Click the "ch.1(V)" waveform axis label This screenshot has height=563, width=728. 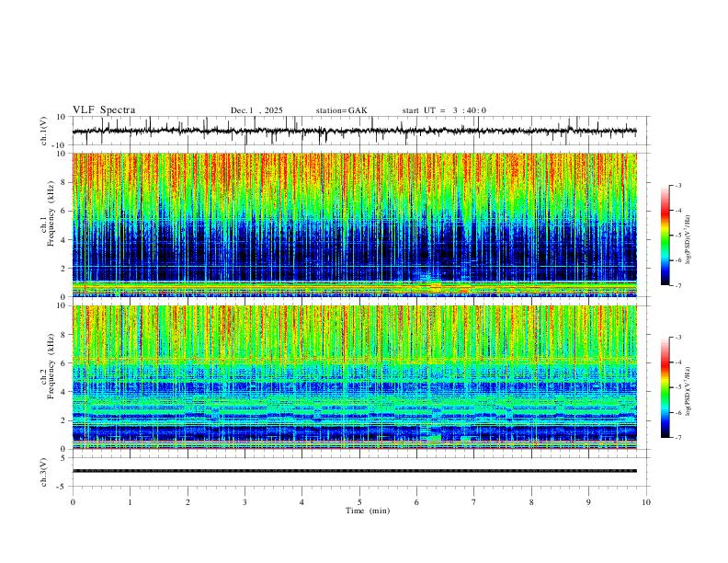pyautogui.click(x=44, y=131)
